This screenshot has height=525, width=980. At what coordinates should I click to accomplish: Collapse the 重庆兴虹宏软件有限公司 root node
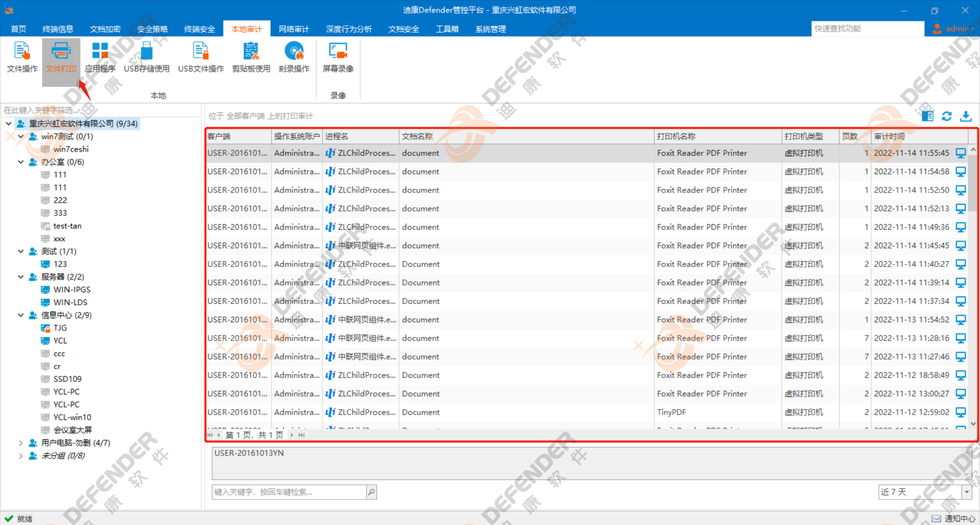[9, 124]
